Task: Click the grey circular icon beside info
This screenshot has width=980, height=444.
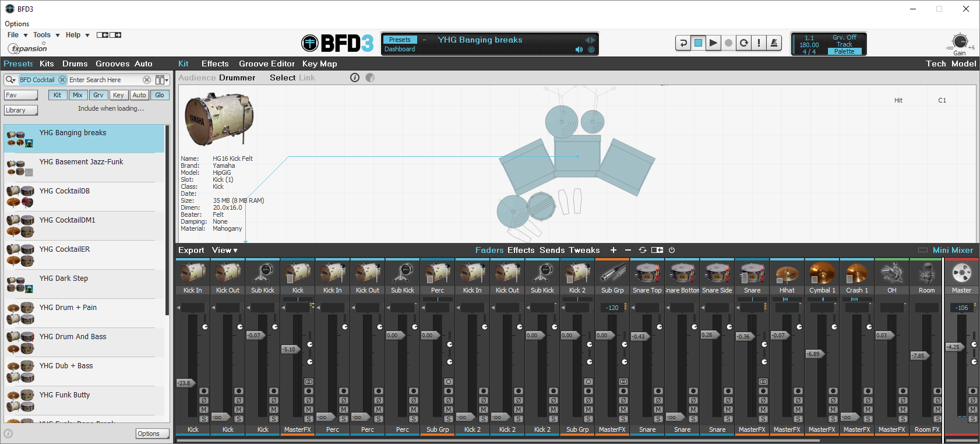Action: pyautogui.click(x=370, y=77)
